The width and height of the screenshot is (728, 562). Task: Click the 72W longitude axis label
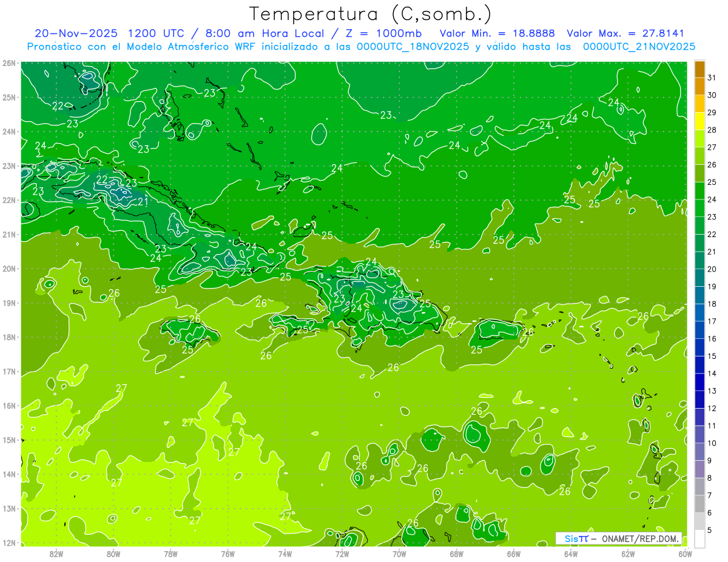click(x=342, y=554)
